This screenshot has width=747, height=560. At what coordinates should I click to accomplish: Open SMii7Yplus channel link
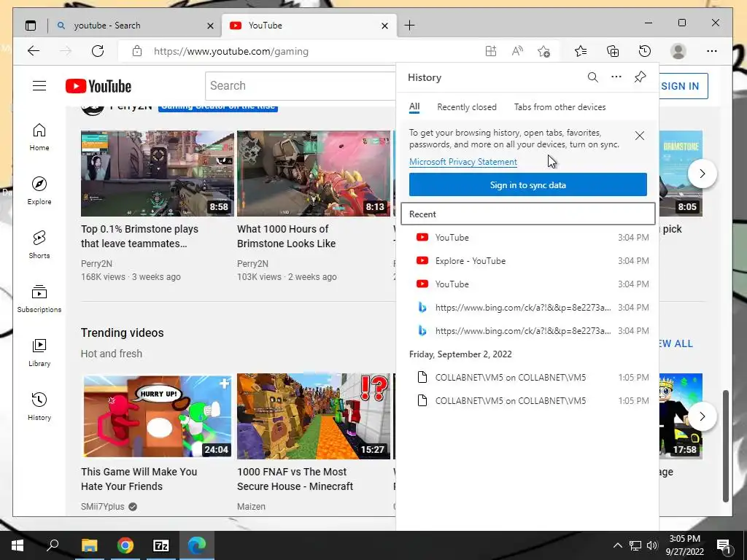102,507
